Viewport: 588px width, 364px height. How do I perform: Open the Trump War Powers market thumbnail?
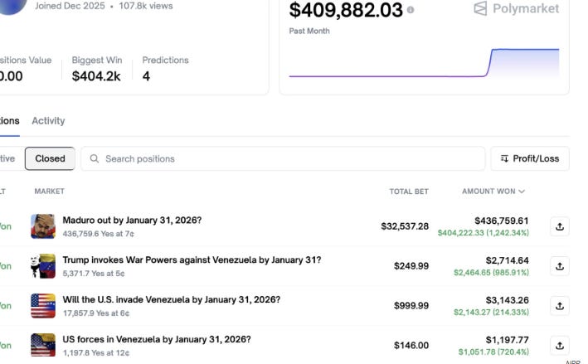click(x=43, y=266)
